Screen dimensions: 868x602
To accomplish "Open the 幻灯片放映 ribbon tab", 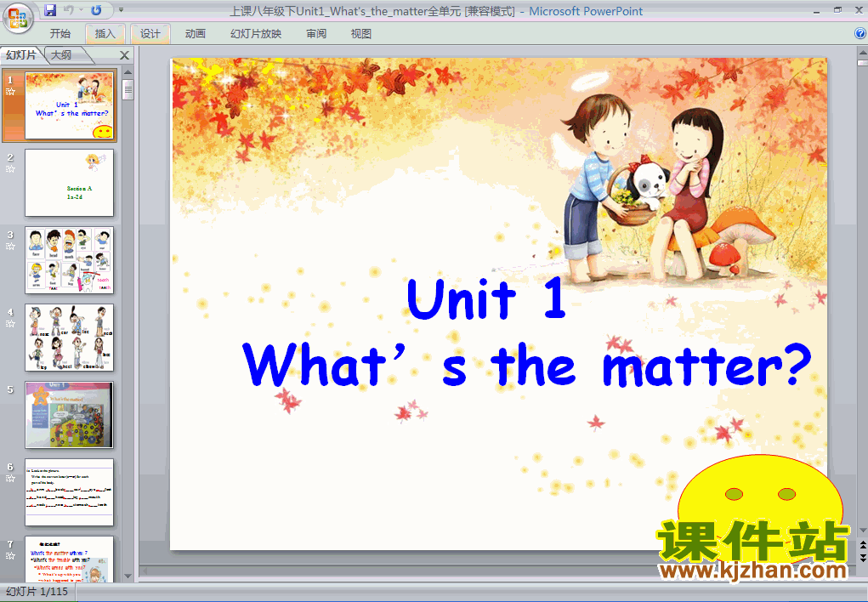I will tap(256, 34).
